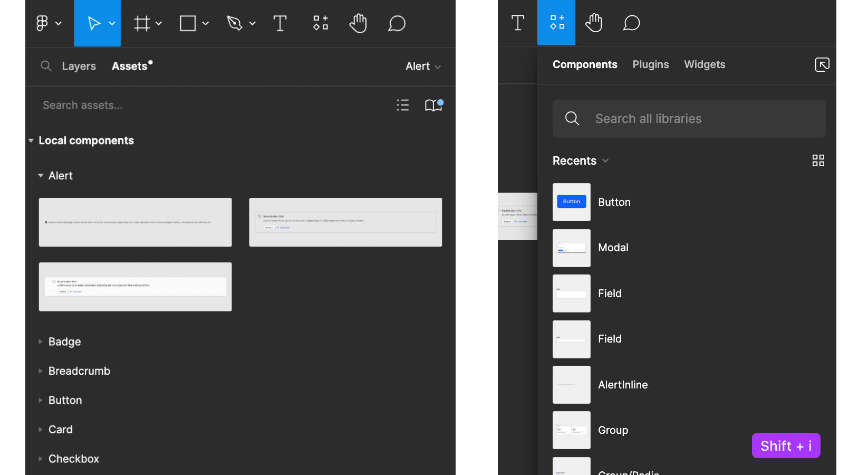Click the magnifier in libraries search
Viewport: 868px width, 475px height.
[572, 118]
